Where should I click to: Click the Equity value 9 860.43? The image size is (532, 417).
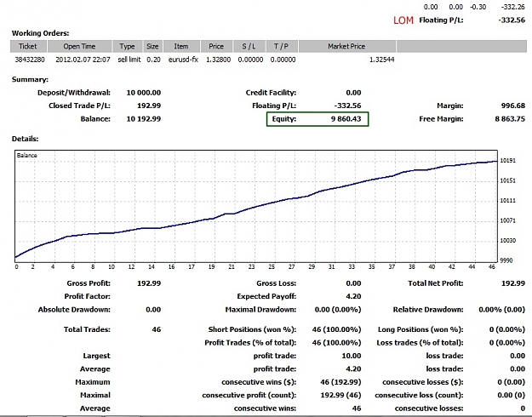click(346, 119)
